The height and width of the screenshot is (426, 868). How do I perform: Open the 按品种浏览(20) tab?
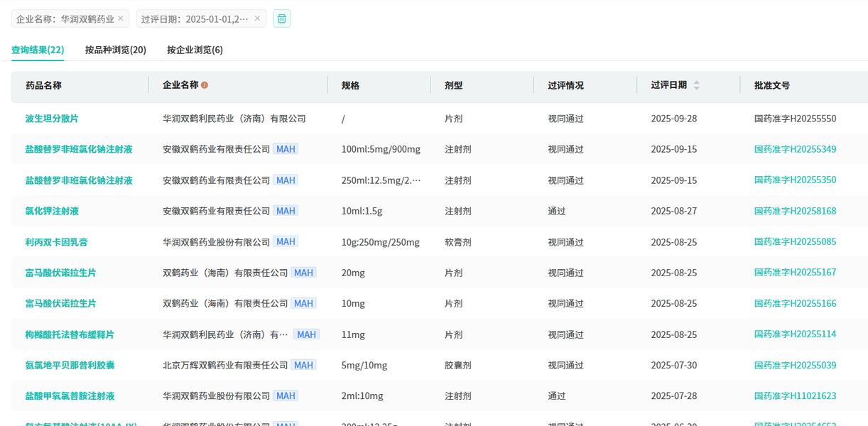116,50
